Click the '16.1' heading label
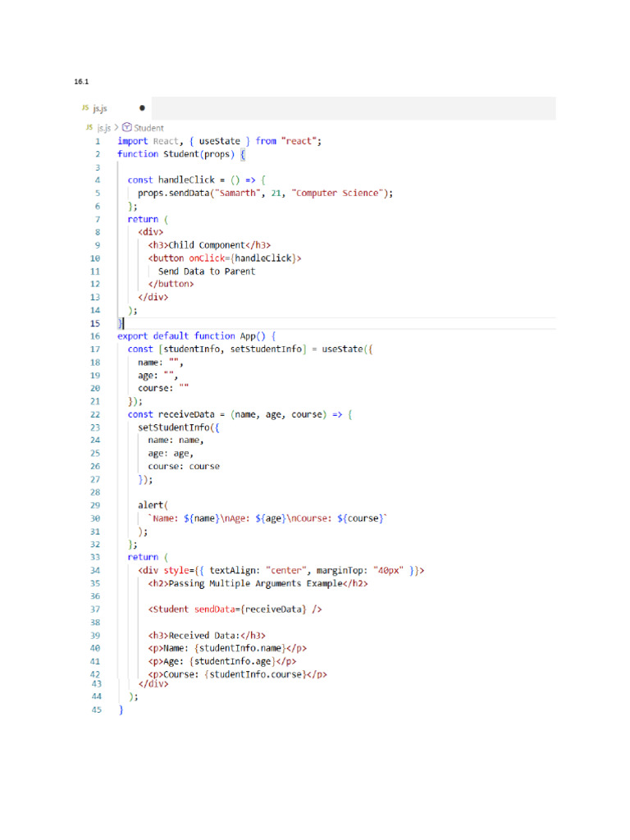Viewport: 630px width, 840px height. [81, 81]
